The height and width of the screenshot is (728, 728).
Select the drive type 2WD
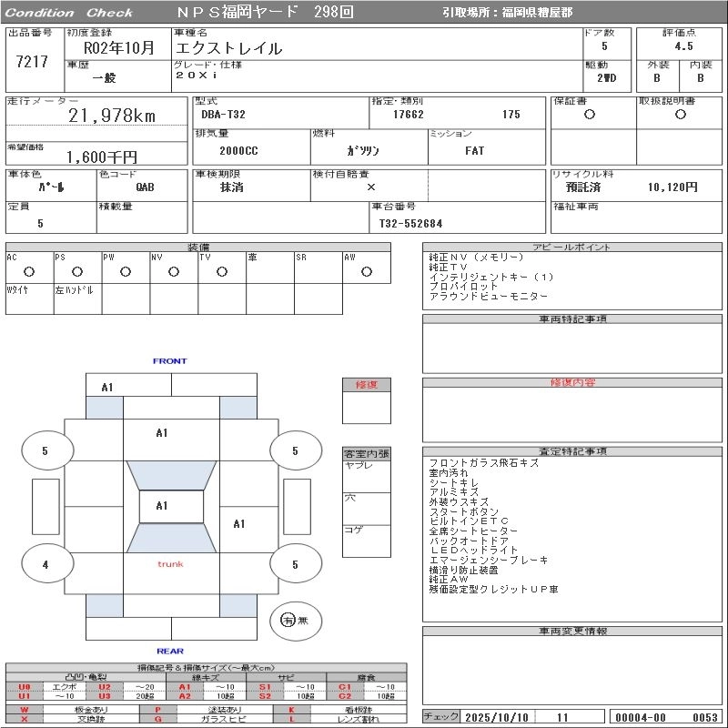tap(606, 78)
